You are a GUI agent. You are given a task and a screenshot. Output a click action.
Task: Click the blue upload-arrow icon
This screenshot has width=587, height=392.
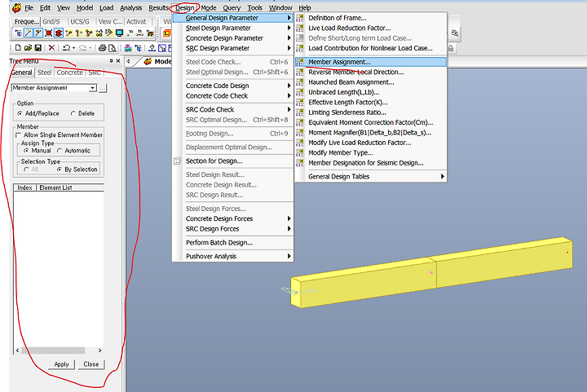(152, 47)
